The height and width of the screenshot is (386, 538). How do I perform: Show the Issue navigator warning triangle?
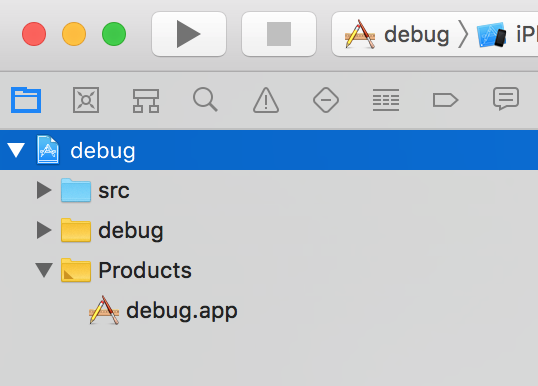[266, 100]
